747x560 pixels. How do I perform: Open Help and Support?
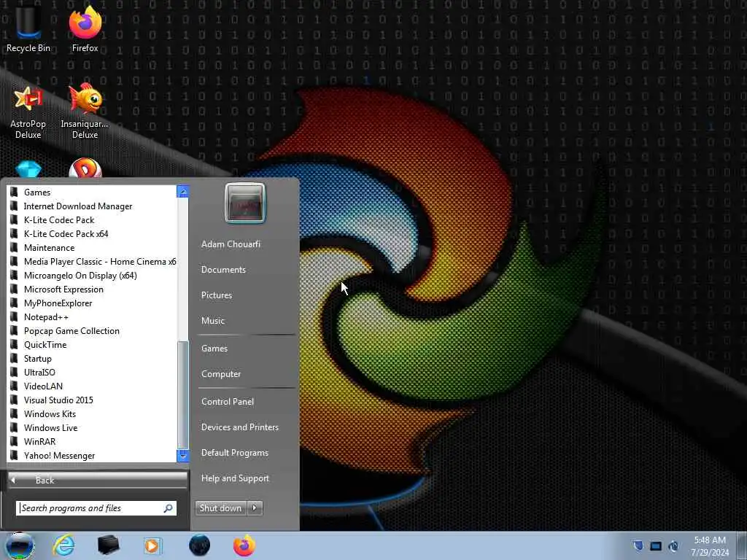pos(236,478)
